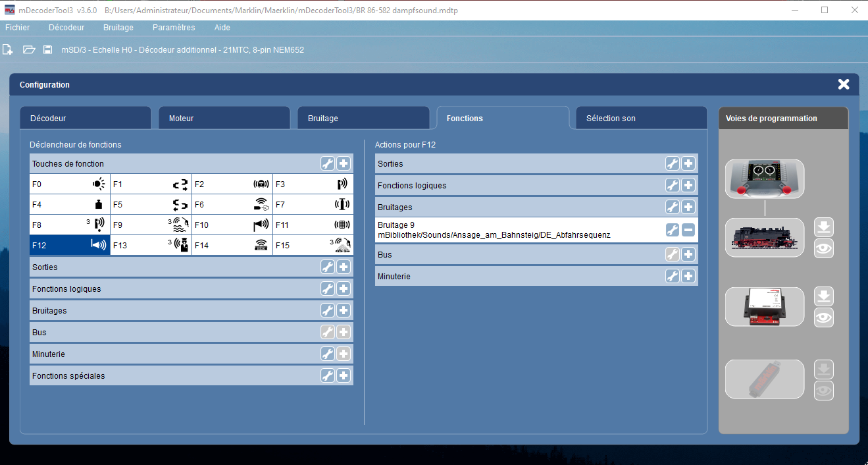The height and width of the screenshot is (465, 868).
Task: Select function key F7
Action: tap(313, 205)
